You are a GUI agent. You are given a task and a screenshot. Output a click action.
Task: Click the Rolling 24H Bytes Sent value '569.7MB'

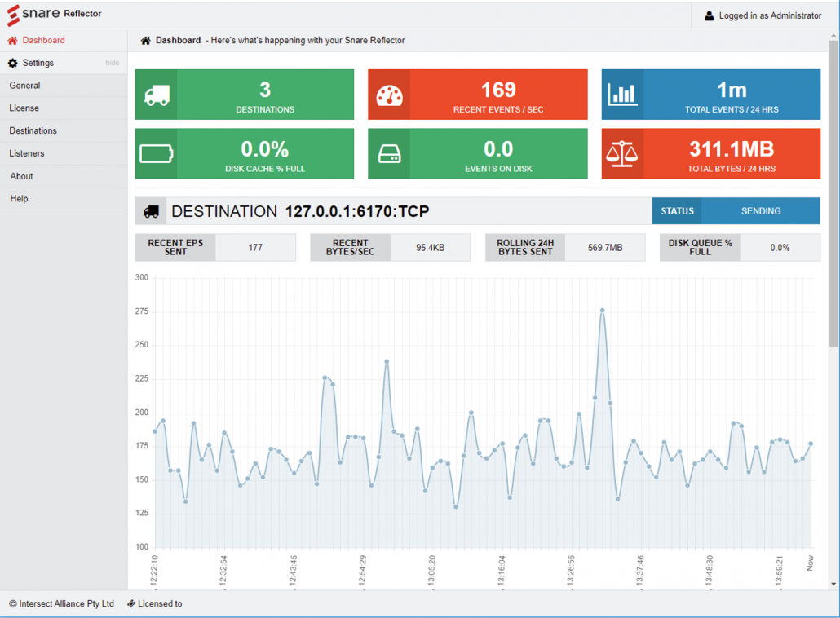point(605,248)
